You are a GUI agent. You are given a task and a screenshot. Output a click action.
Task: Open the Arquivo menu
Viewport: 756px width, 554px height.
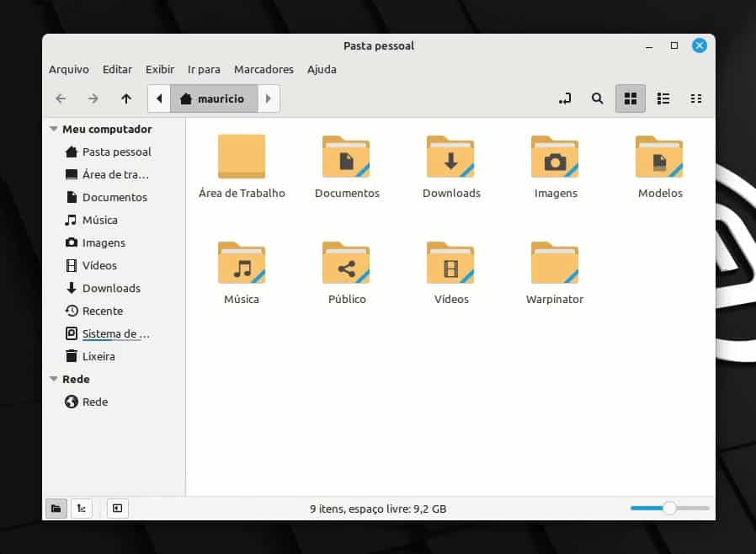[x=68, y=69]
